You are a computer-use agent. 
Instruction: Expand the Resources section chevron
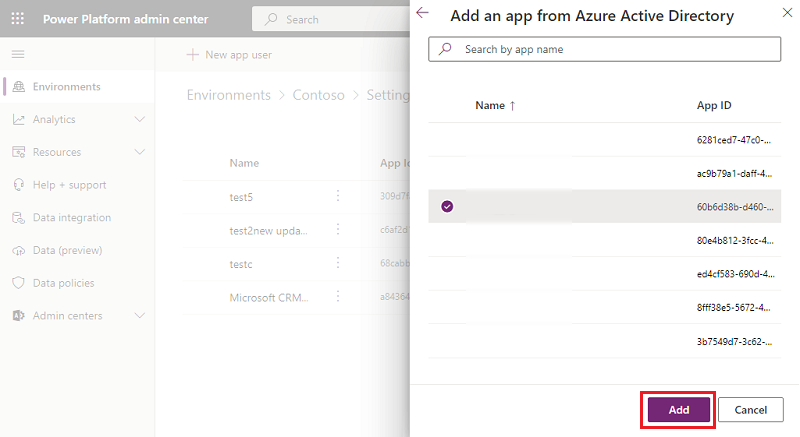[139, 152]
